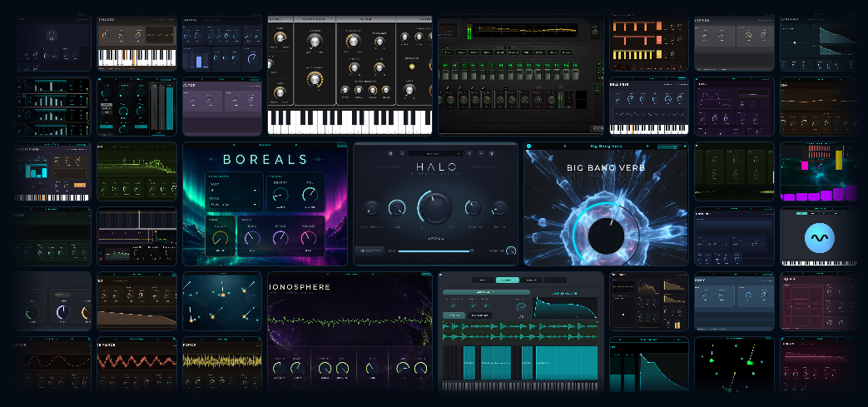
Task: Click next preset arrow in Big Bang Verb header
Action: tap(647, 146)
